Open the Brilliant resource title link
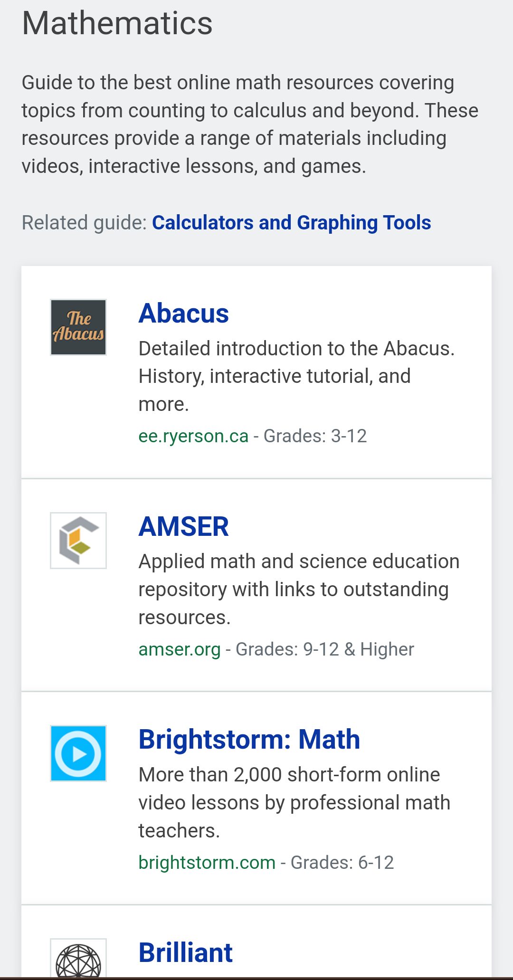 click(x=185, y=952)
